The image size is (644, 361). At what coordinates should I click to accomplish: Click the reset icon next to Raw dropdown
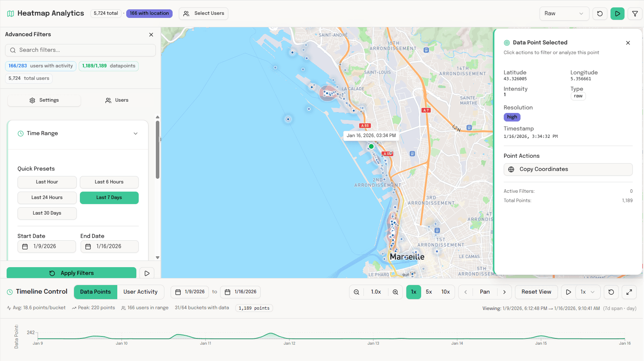(600, 14)
